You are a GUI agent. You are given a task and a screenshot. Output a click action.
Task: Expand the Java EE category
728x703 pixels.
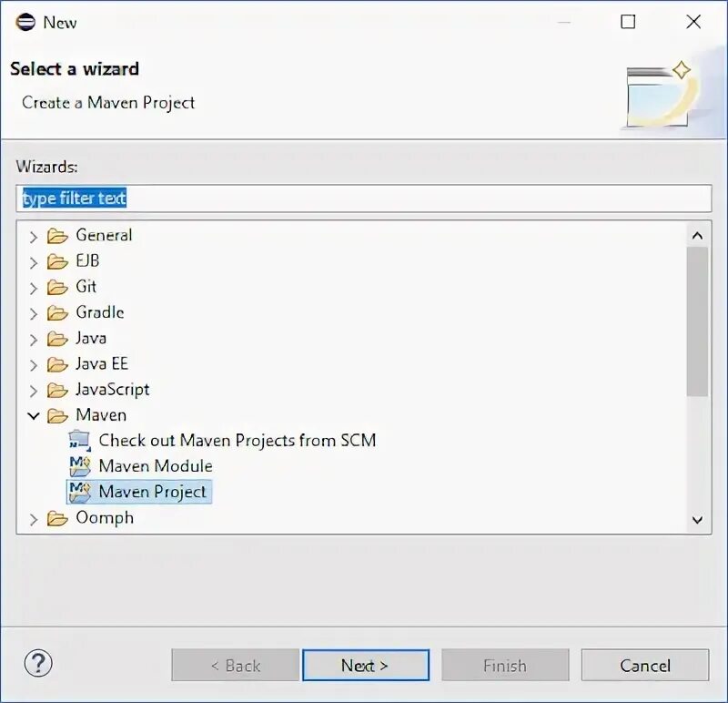(x=34, y=365)
